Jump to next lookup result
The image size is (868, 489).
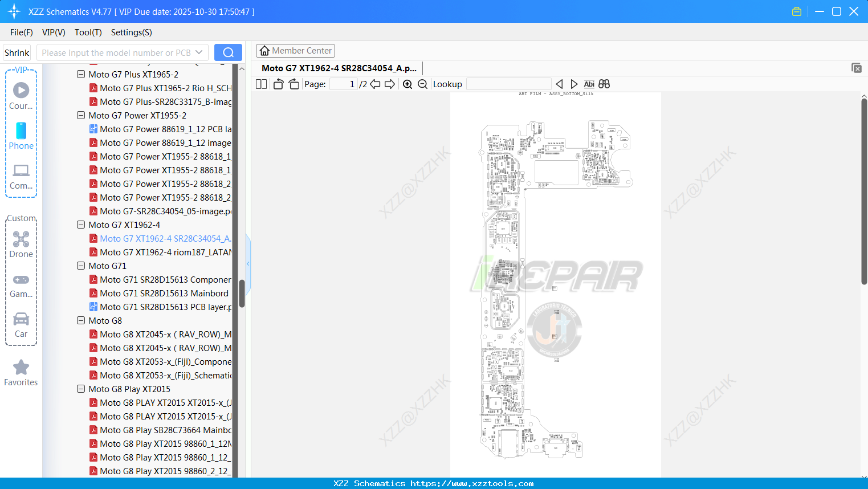pyautogui.click(x=574, y=84)
